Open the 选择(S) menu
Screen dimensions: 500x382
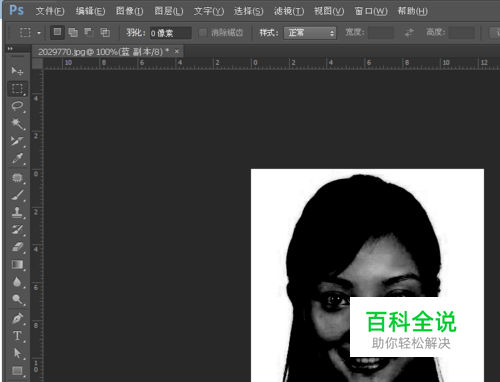click(x=249, y=11)
